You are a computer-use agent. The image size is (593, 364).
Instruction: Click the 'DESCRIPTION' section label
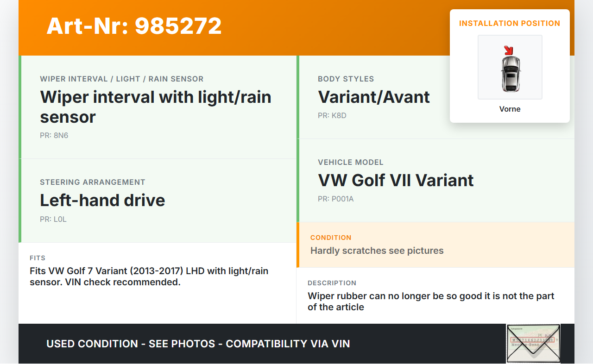pos(332,283)
